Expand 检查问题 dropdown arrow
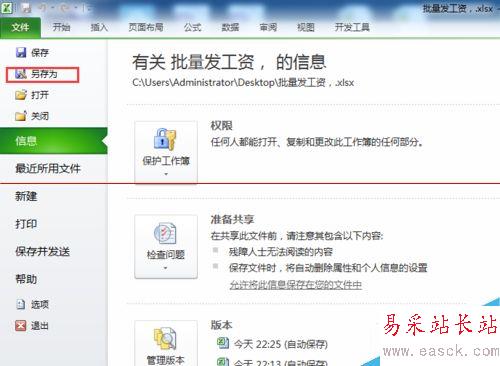Screen dimensions: 500x366 (x=166, y=268)
